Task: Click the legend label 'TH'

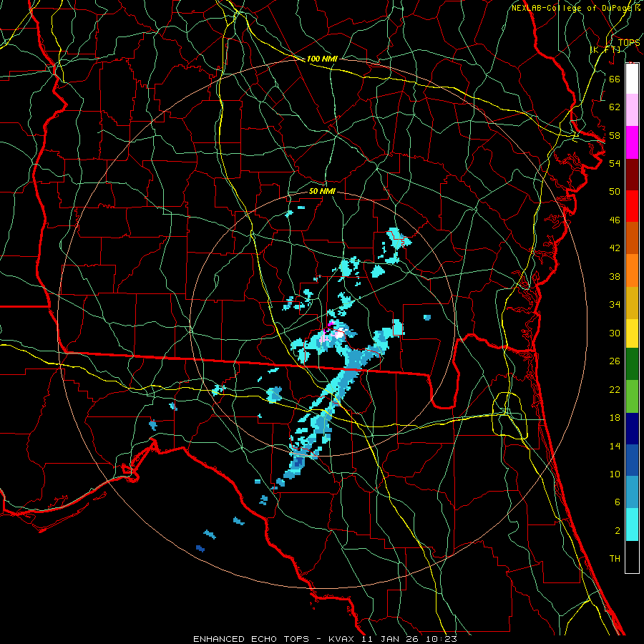Action: click(x=615, y=559)
